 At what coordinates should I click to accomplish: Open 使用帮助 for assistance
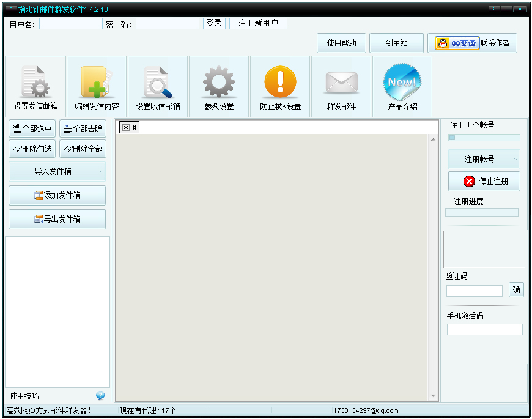pyautogui.click(x=341, y=43)
